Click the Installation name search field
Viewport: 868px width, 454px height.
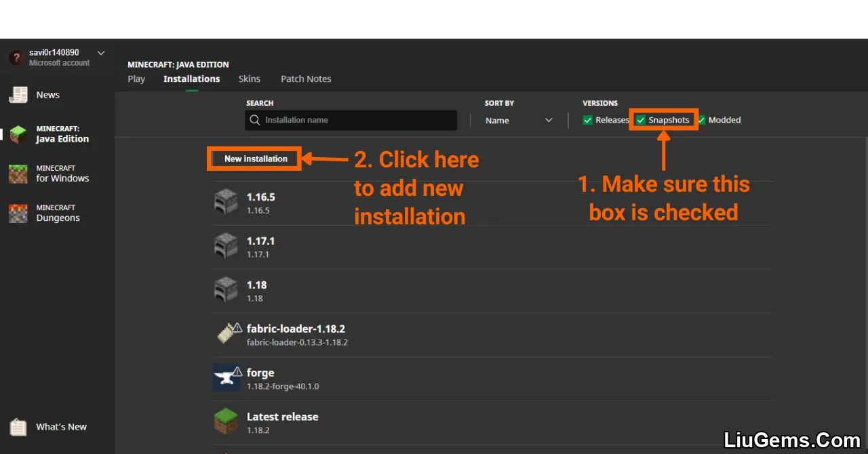coord(351,120)
